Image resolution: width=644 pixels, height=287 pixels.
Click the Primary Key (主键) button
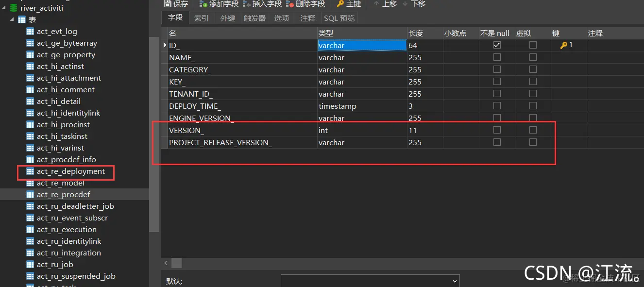[x=349, y=4]
